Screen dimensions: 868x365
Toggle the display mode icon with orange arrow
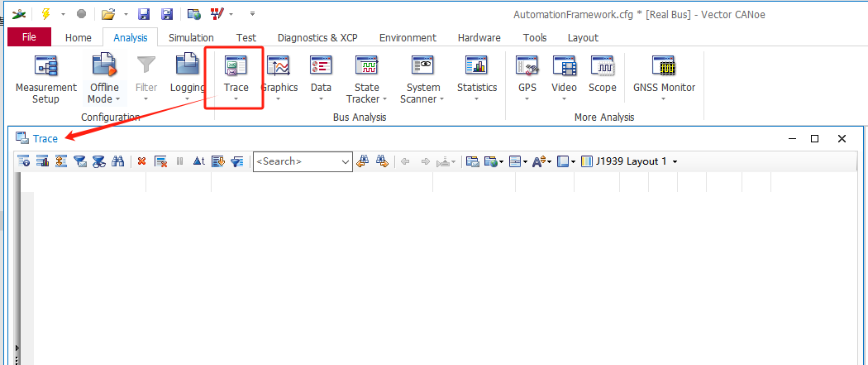pyautogui.click(x=218, y=161)
